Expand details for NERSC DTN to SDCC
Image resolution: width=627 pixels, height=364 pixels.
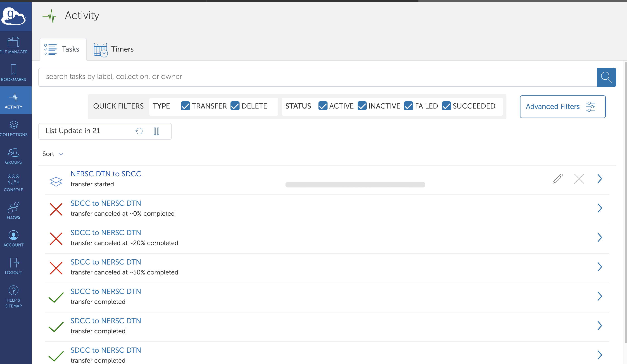(600, 179)
